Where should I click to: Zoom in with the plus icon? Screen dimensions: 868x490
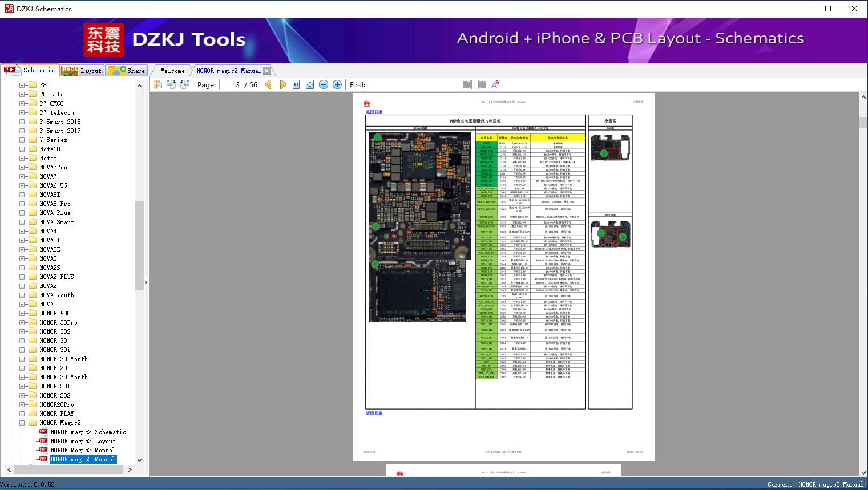coord(337,84)
